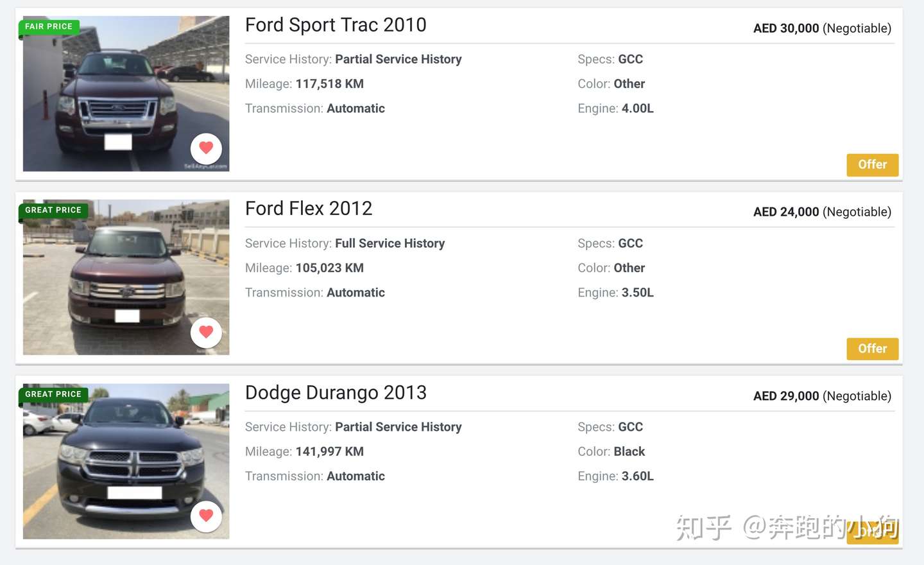Click Full Service History text
Viewport: 924px width, 565px height.
pyautogui.click(x=390, y=243)
